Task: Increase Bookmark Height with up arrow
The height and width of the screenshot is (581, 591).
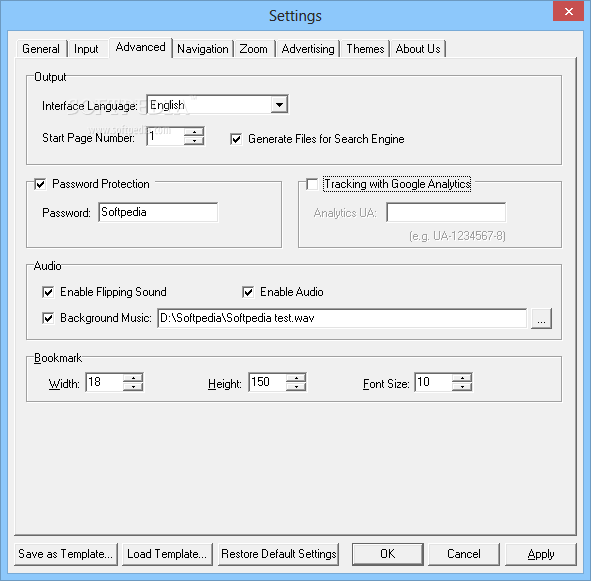Action: [x=296, y=378]
